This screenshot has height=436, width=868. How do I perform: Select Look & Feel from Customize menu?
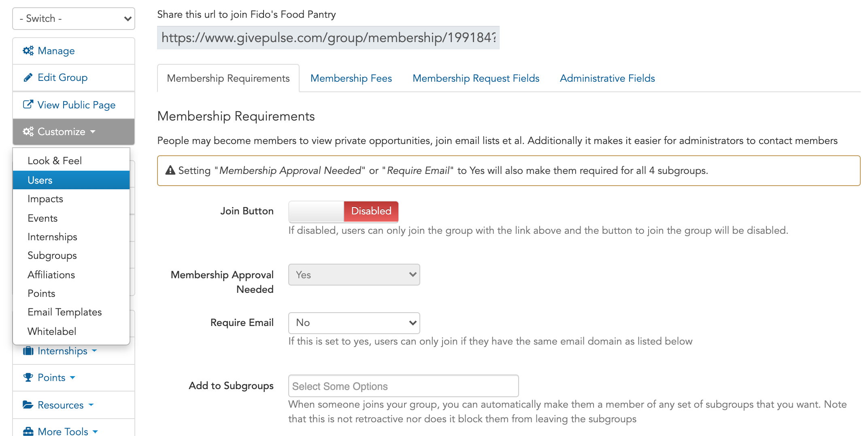click(71, 161)
